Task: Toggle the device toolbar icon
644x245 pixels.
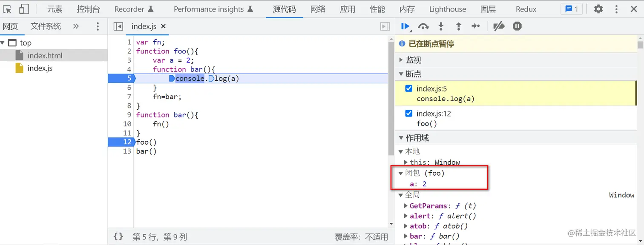Action: point(24,9)
